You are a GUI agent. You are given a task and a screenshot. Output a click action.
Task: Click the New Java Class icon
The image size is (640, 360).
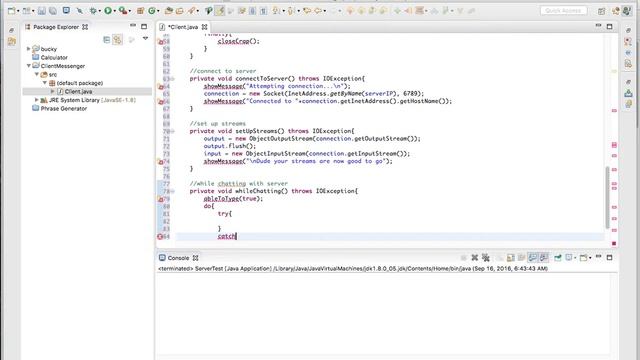[152, 11]
